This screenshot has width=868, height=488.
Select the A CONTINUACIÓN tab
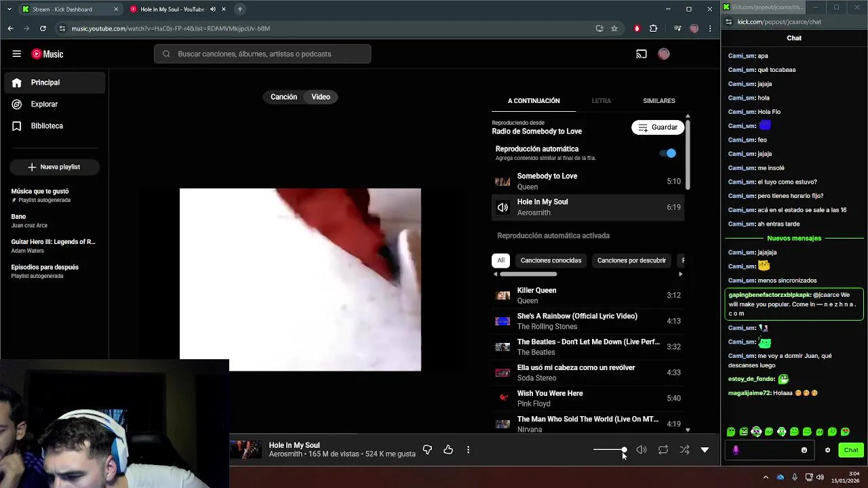(534, 101)
